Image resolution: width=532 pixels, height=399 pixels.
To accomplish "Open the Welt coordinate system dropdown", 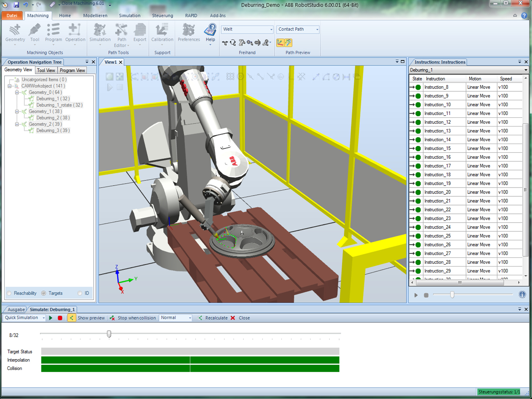I will pos(247,30).
